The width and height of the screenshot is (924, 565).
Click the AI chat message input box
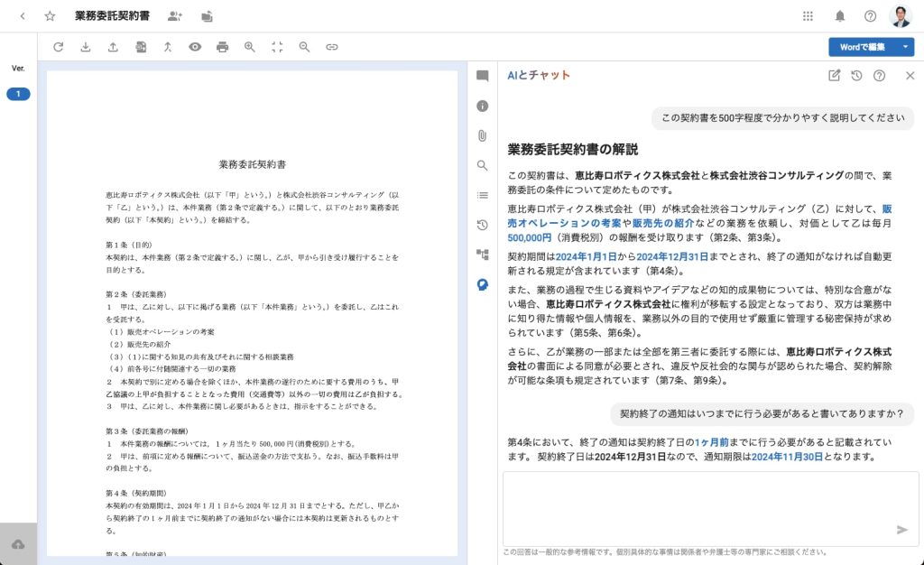coord(710,509)
